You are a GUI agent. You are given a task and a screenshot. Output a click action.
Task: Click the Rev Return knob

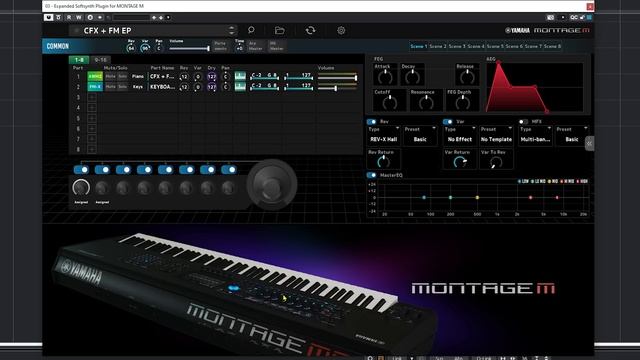(383, 162)
